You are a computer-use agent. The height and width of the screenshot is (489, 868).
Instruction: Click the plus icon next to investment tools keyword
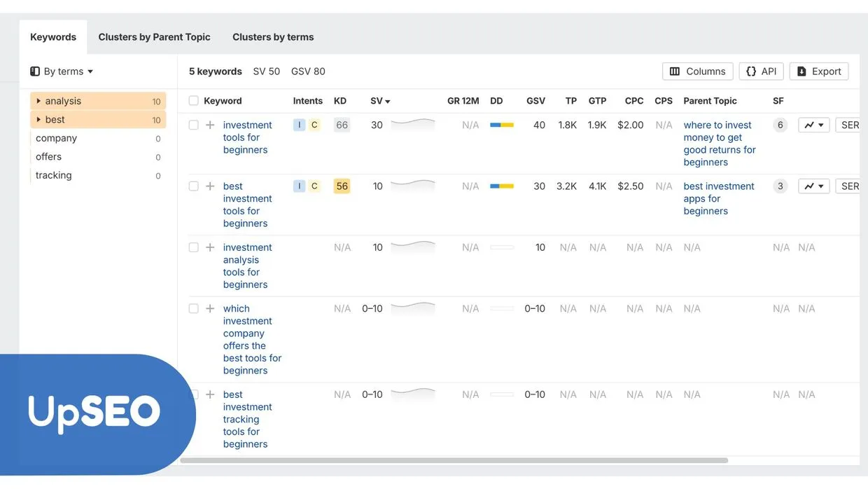click(210, 125)
